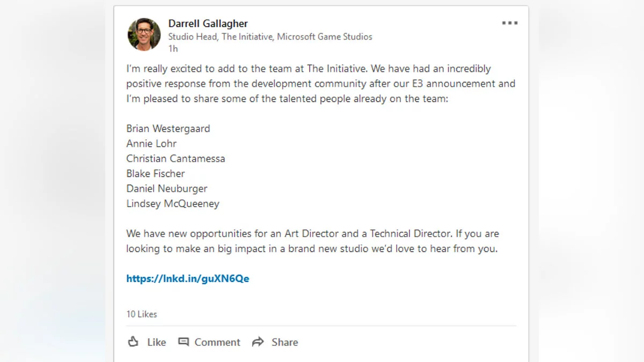Click the thumbs-up Like icon

click(133, 342)
